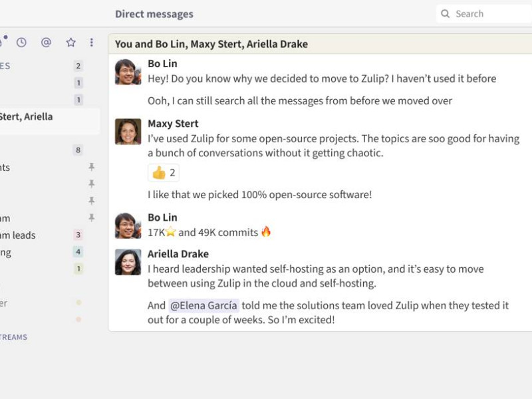The image size is (532, 399).
Task: Click sender name Bo Lin above first message
Action: coord(162,63)
